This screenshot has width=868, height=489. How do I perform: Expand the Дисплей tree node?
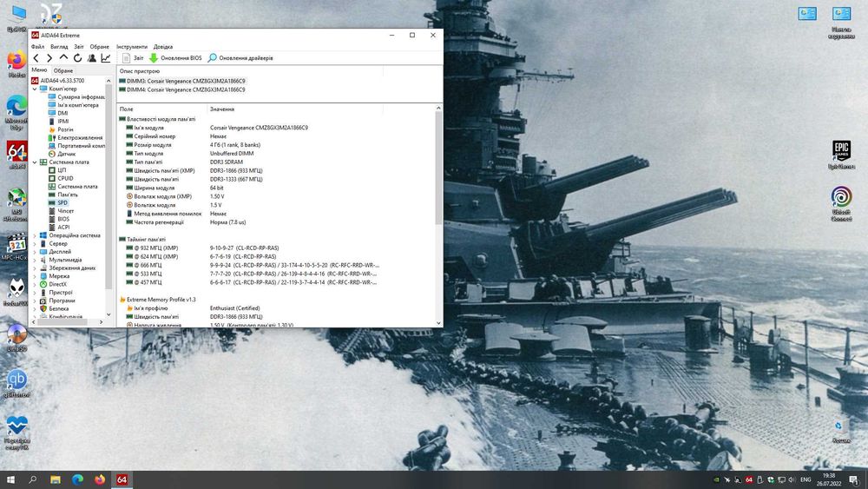[35, 251]
